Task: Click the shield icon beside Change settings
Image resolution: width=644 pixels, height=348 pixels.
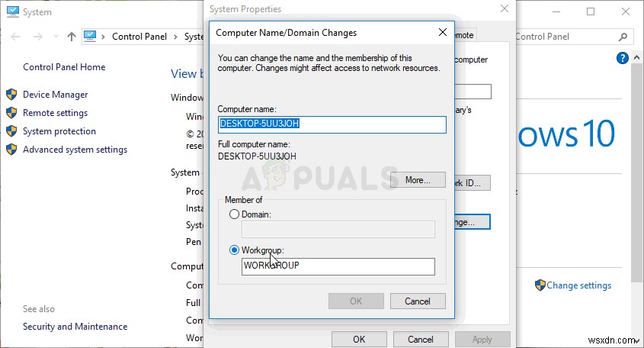Action: (x=540, y=285)
